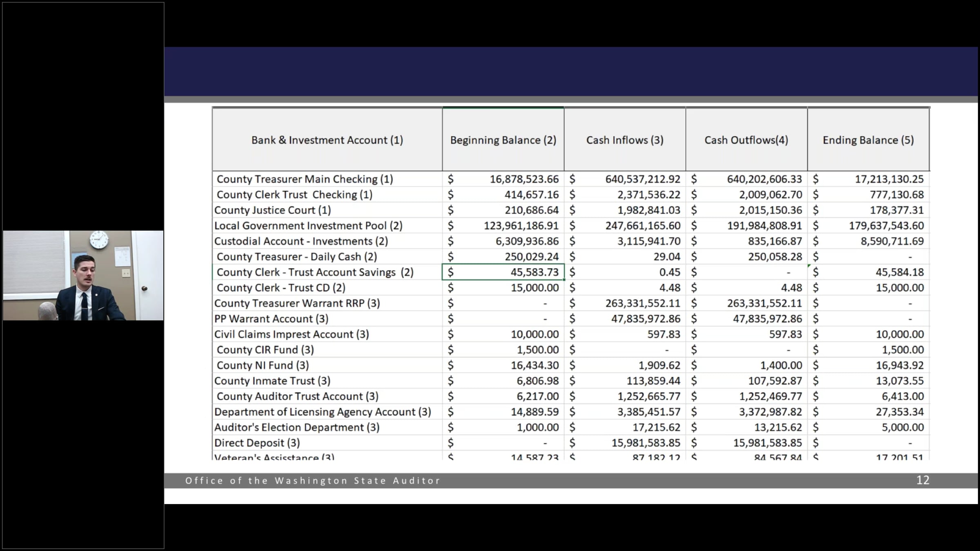Click the Cash Inflows (3) column header
The width and height of the screenshot is (980, 551).
(x=625, y=140)
